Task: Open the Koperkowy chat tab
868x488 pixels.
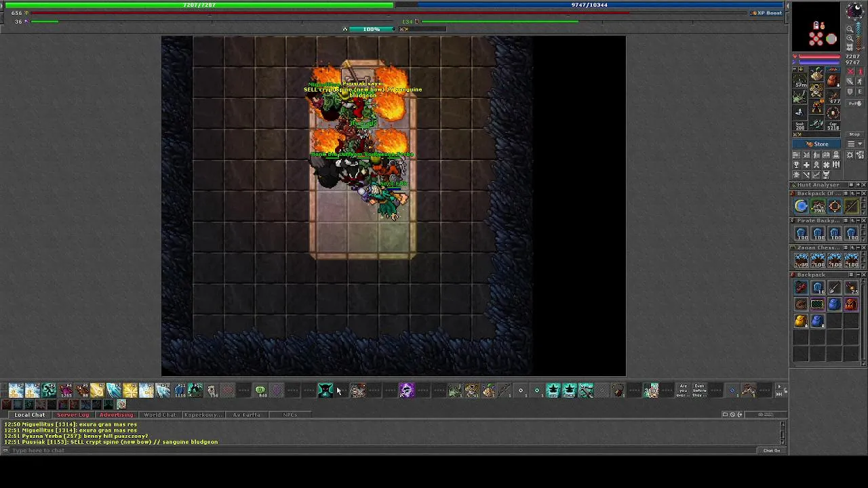Action: pos(203,415)
